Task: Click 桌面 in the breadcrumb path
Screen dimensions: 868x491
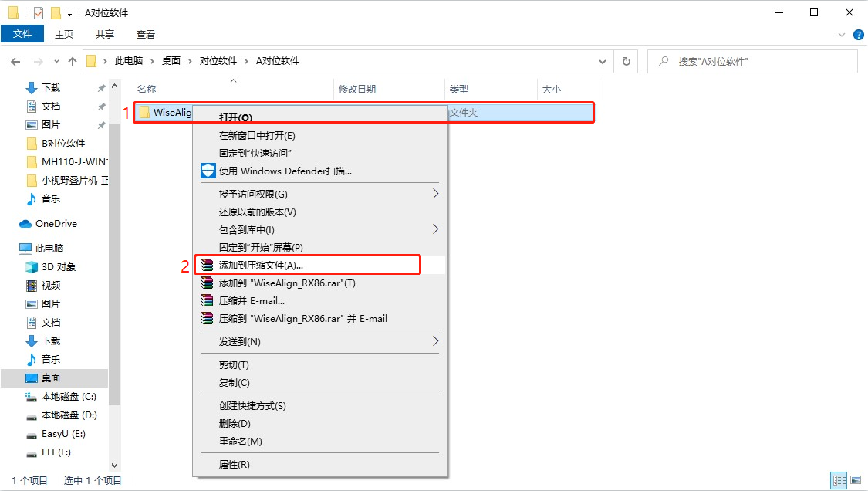Action: [171, 62]
